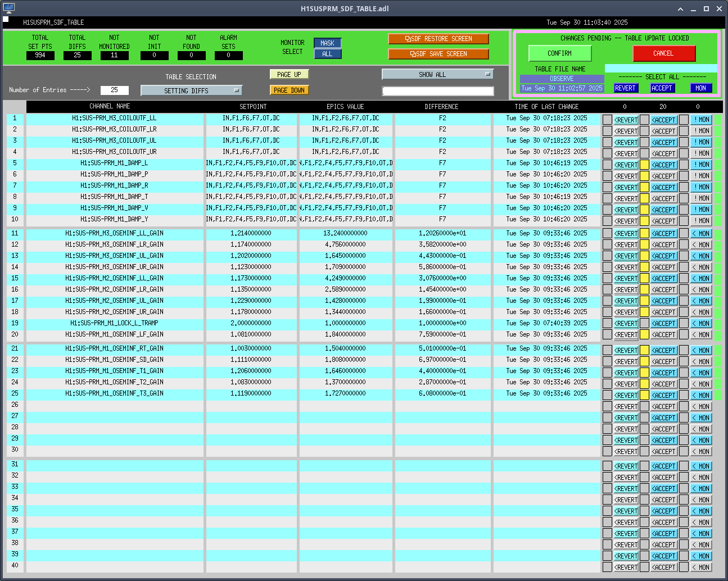The image size is (728, 581).
Task: Open the SHOW ALL dropdown
Action: point(437,74)
